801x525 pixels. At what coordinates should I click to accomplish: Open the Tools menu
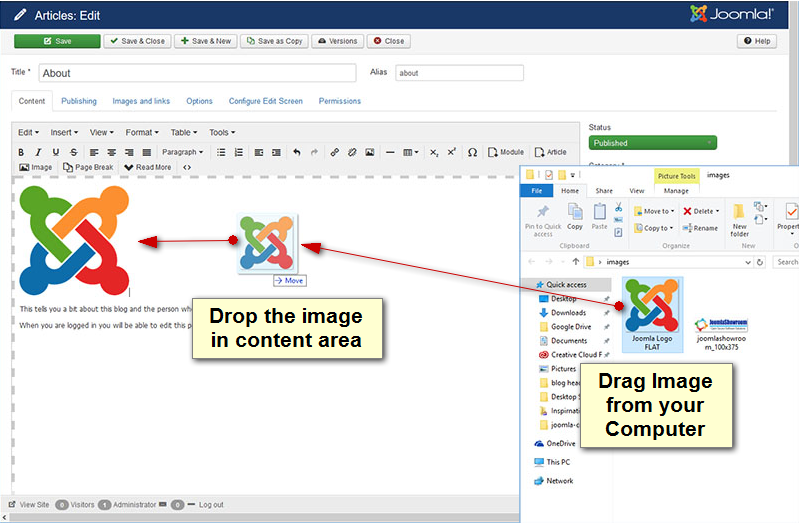222,132
